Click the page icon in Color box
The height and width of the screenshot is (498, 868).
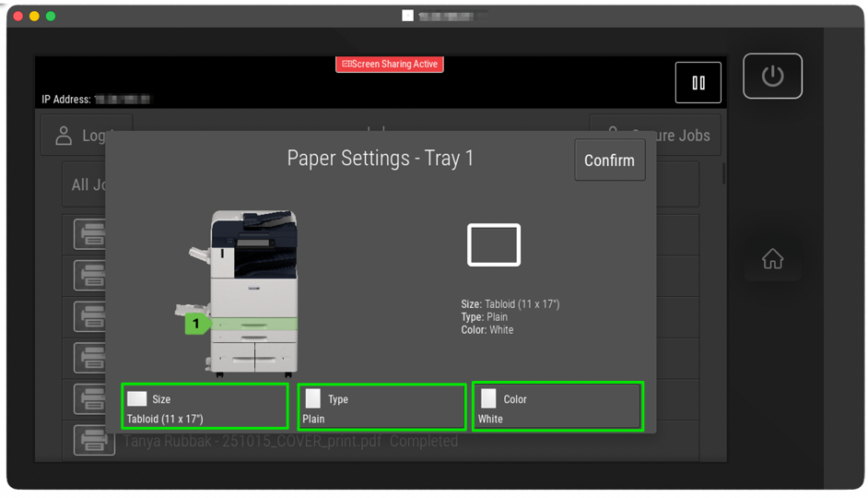click(x=488, y=398)
